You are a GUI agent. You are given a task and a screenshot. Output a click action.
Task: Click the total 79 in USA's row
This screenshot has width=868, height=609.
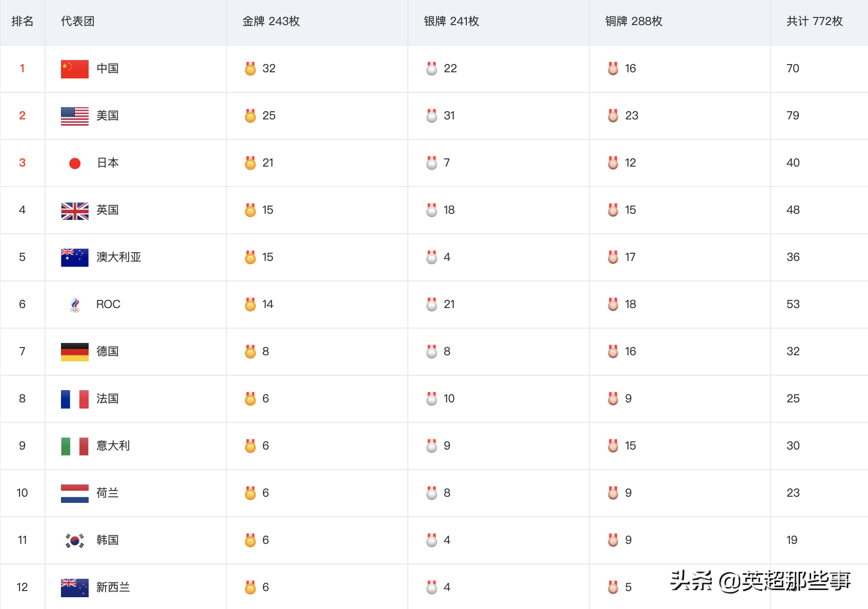tap(793, 116)
